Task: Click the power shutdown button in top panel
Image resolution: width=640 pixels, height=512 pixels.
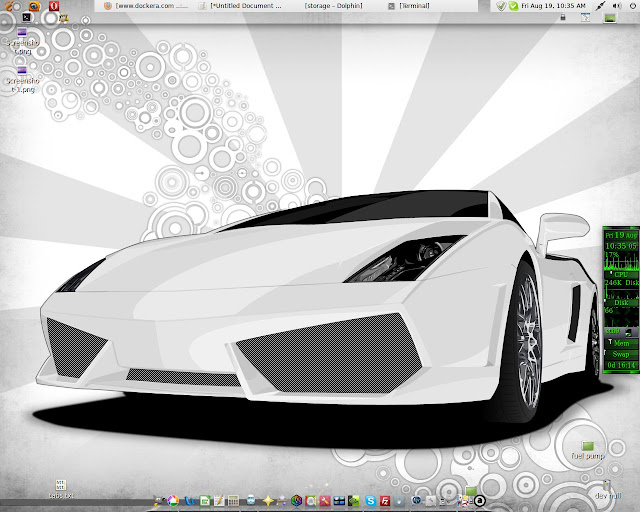Action: point(633,6)
